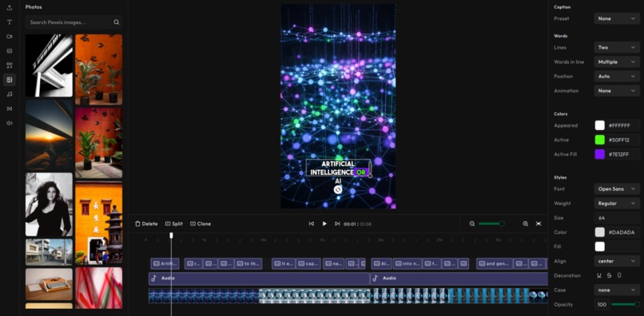644x316 pixels.
Task: Open the Align dropdown set to center
Action: pos(617,261)
